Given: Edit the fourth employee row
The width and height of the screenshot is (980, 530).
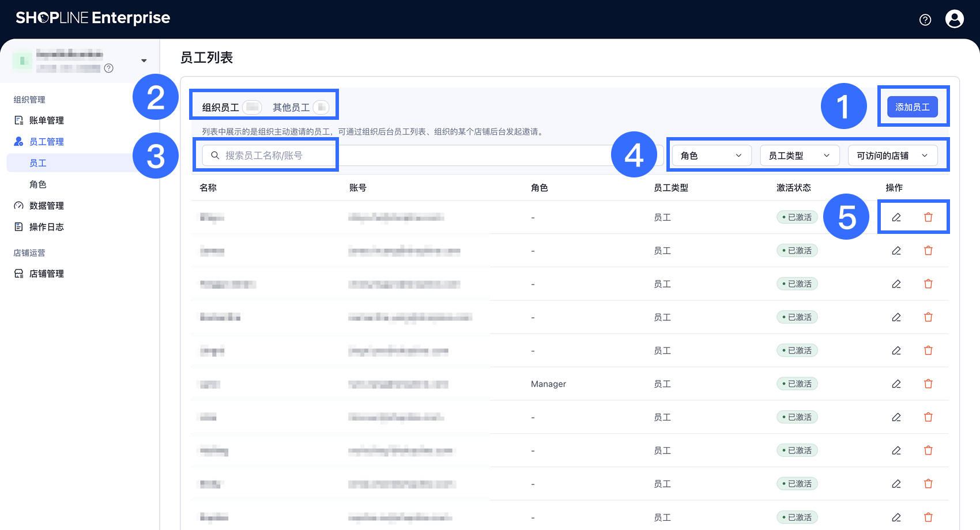Looking at the screenshot, I should tap(896, 317).
